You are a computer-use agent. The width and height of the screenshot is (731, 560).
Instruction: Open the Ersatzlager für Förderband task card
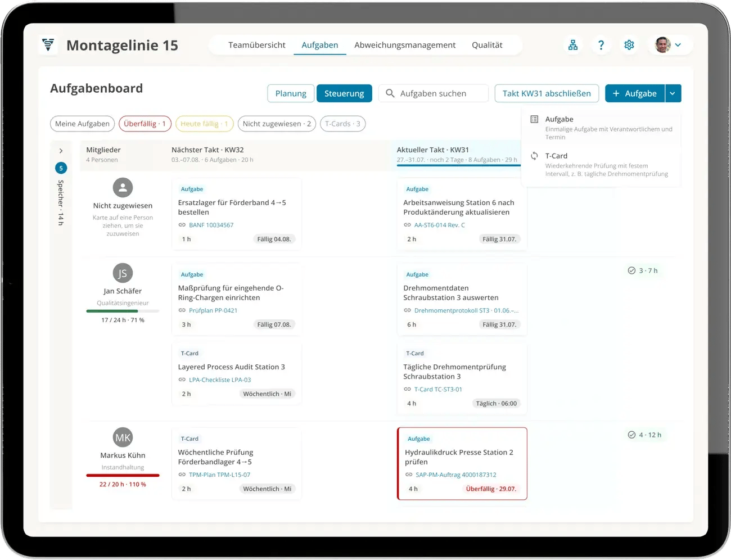(x=237, y=213)
